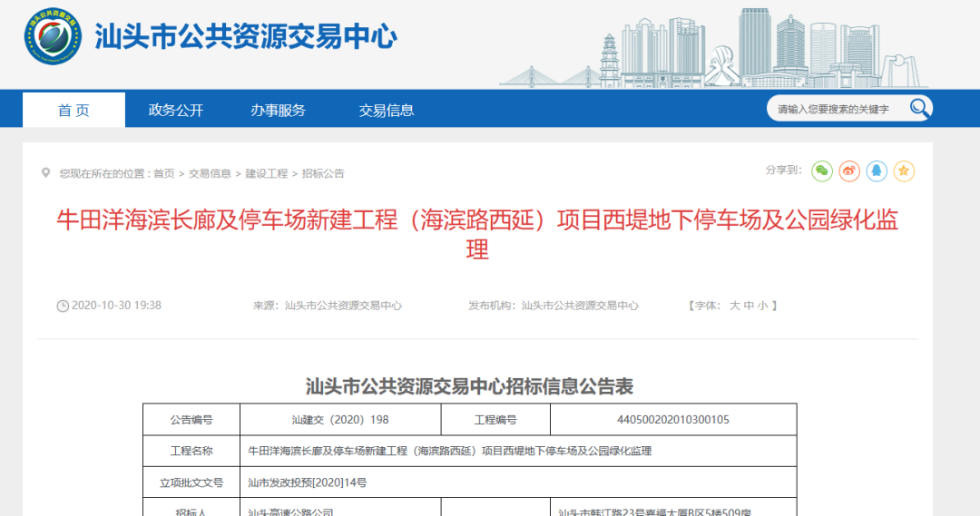This screenshot has height=516, width=980.
Task: Go to 招标公告 breadcrumb link
Action: coord(323,174)
